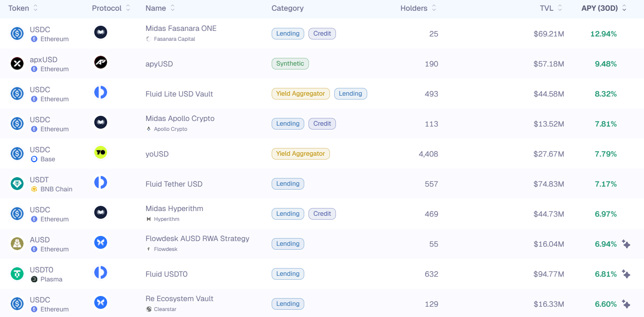
Task: Open the yoUSD vault name
Action: [157, 154]
